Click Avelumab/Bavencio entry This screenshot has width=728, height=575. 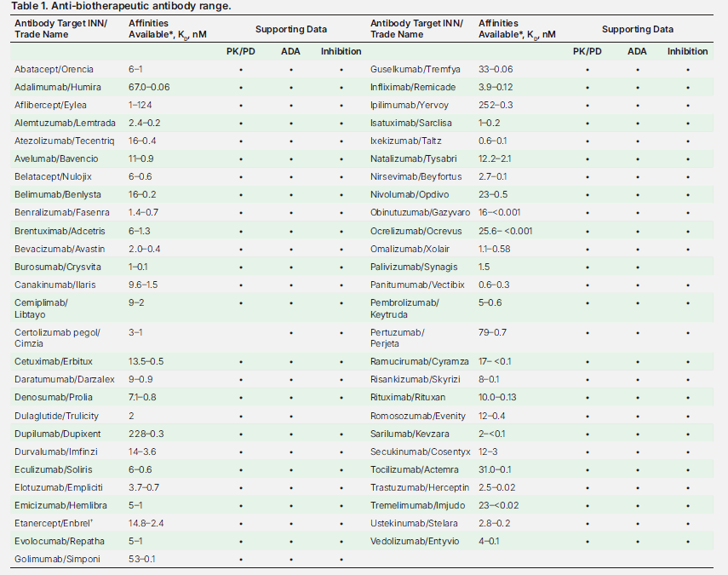tap(56, 158)
